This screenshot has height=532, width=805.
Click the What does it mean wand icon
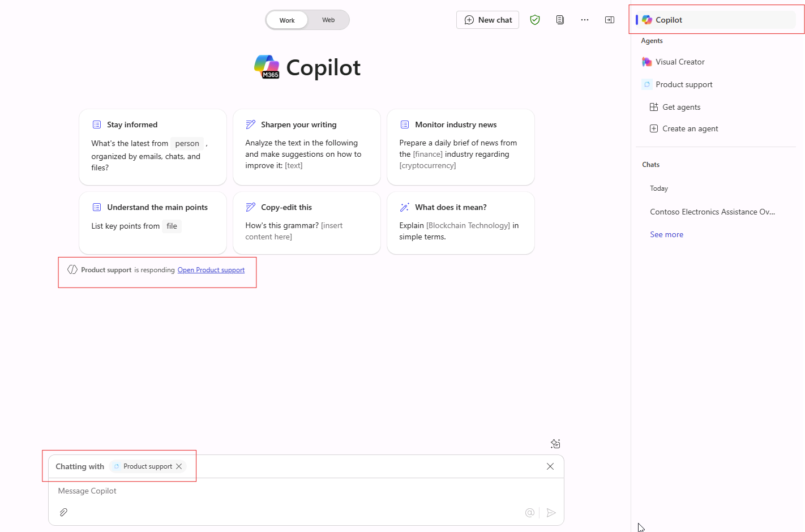click(404, 207)
